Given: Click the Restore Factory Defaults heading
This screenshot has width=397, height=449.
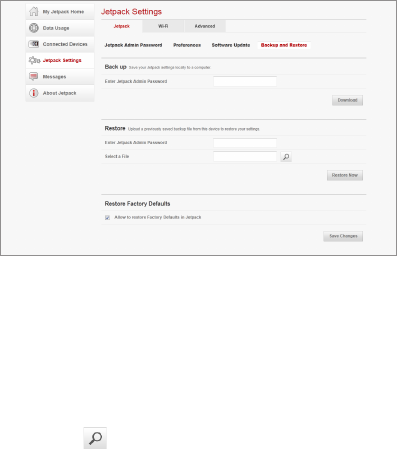Looking at the screenshot, I should (x=137, y=204).
